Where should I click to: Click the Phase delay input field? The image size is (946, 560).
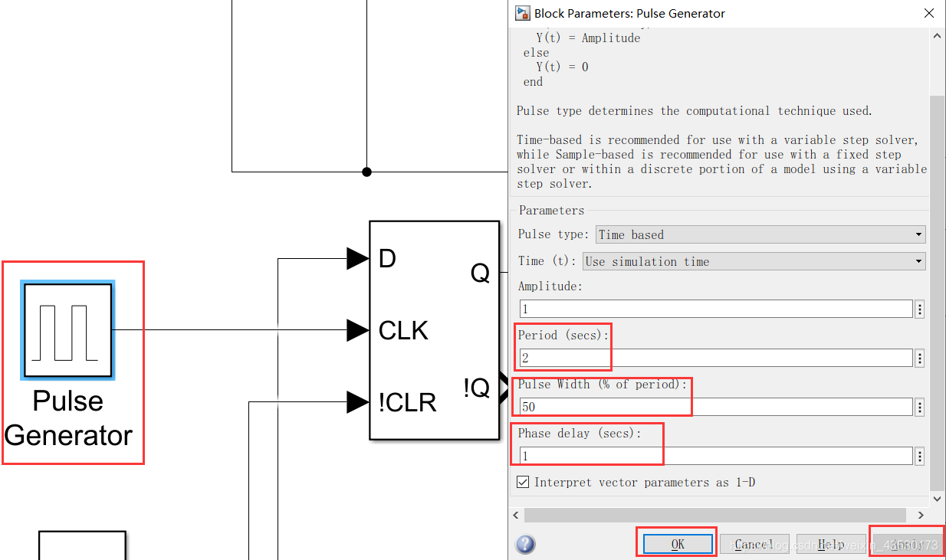click(715, 456)
